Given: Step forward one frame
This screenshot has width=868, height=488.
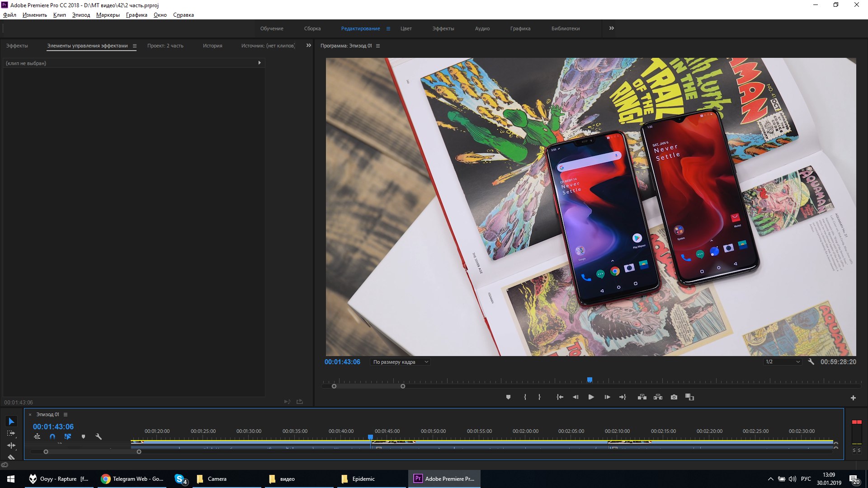Looking at the screenshot, I should click(x=607, y=397).
